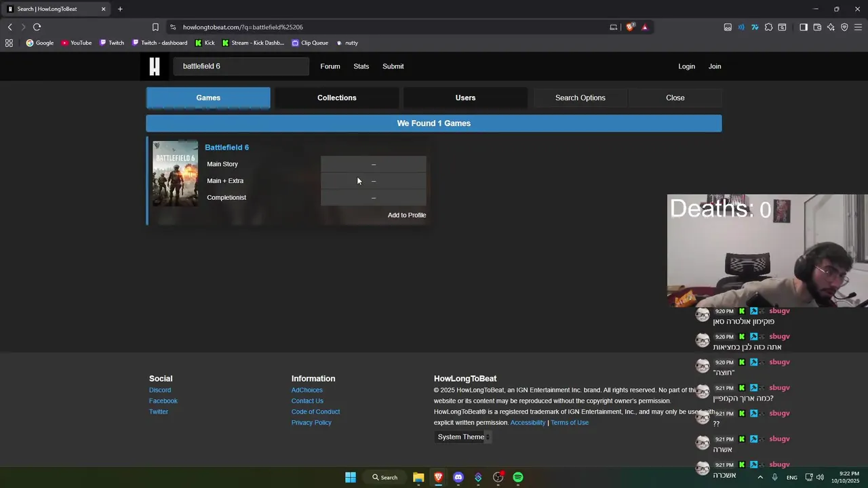Close the search results panel
This screenshot has width=868, height=488.
[675, 98]
